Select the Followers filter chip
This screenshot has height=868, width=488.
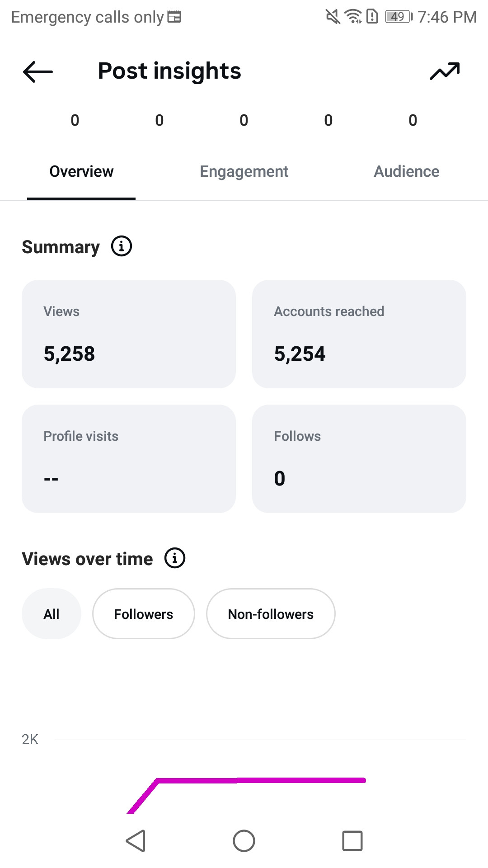point(144,613)
